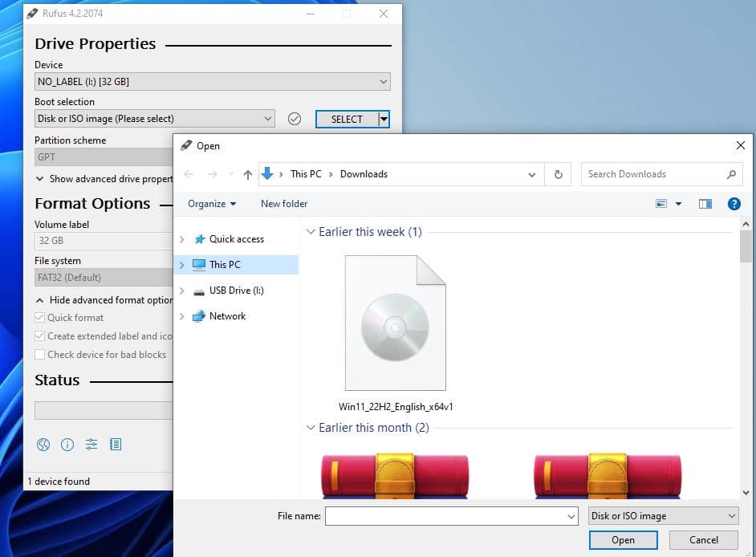This screenshot has height=557, width=756.
Task: Show the Rufus log icon
Action: pyautogui.click(x=116, y=445)
